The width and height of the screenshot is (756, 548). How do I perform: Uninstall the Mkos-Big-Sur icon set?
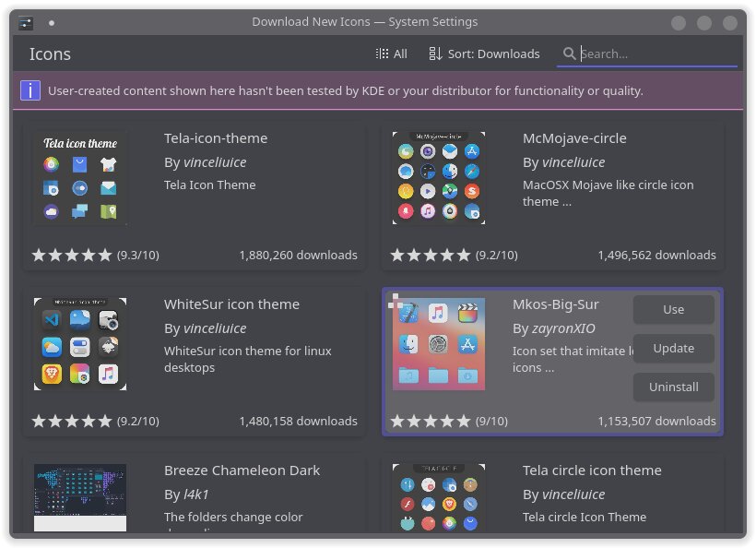[x=673, y=387]
